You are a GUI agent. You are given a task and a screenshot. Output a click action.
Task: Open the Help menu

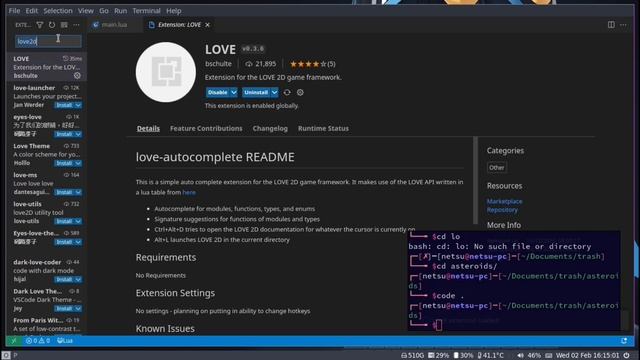pos(173,11)
